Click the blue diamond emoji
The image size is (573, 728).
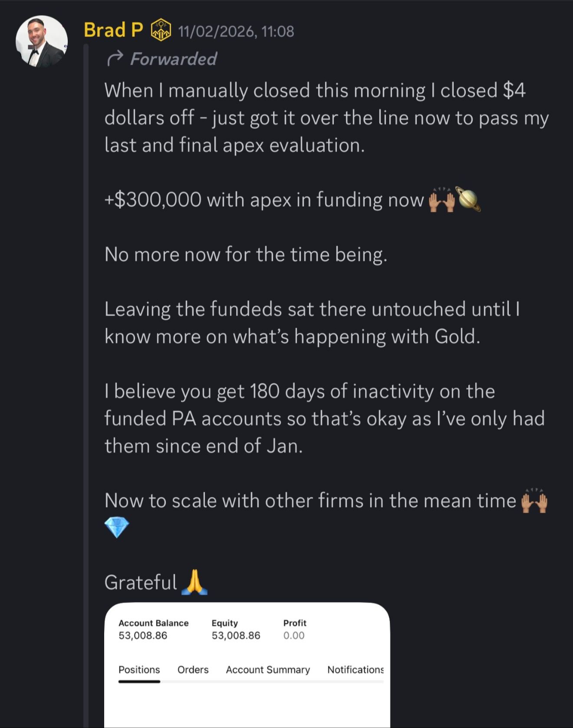pos(117,527)
